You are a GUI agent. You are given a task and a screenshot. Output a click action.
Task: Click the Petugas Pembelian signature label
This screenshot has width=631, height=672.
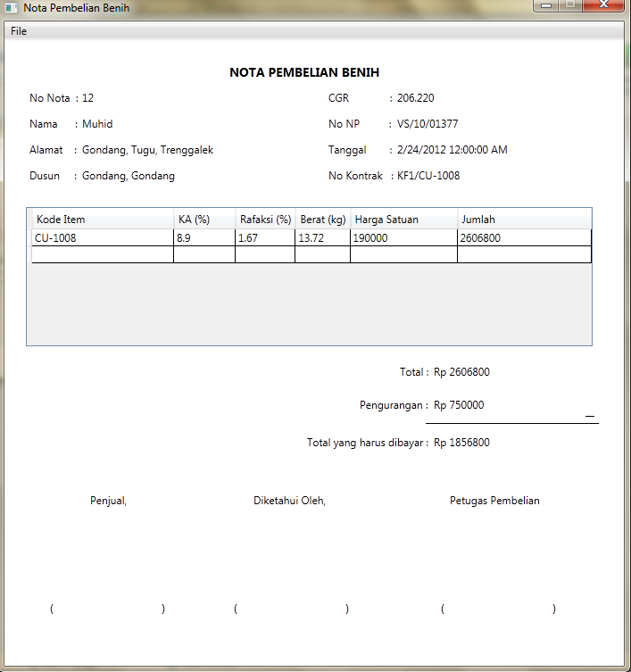tap(494, 501)
